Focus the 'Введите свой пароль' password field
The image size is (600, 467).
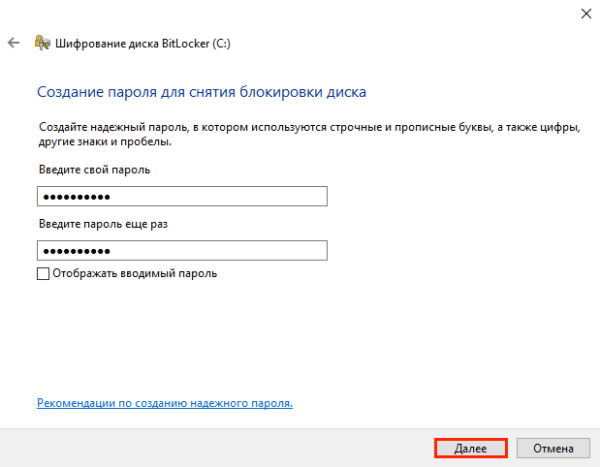[x=182, y=196]
